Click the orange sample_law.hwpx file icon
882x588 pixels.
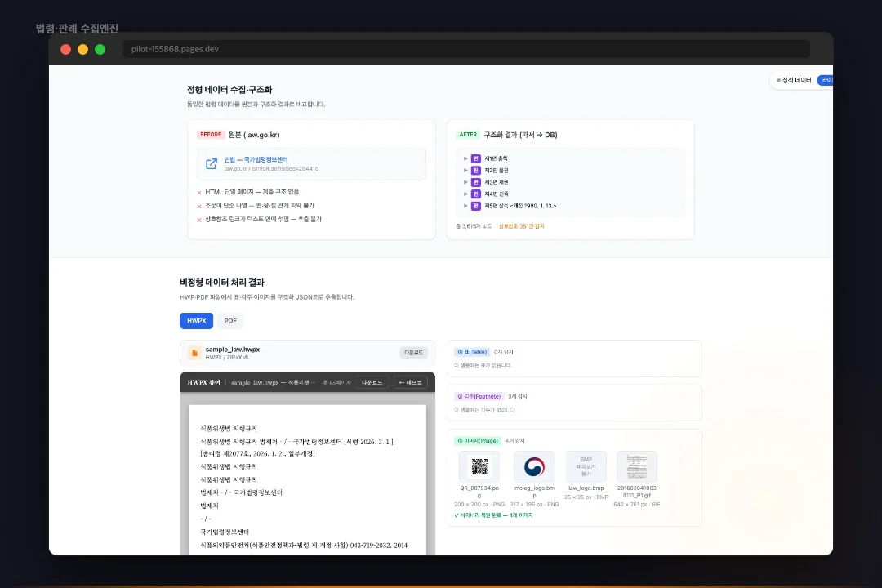pyautogui.click(x=194, y=353)
